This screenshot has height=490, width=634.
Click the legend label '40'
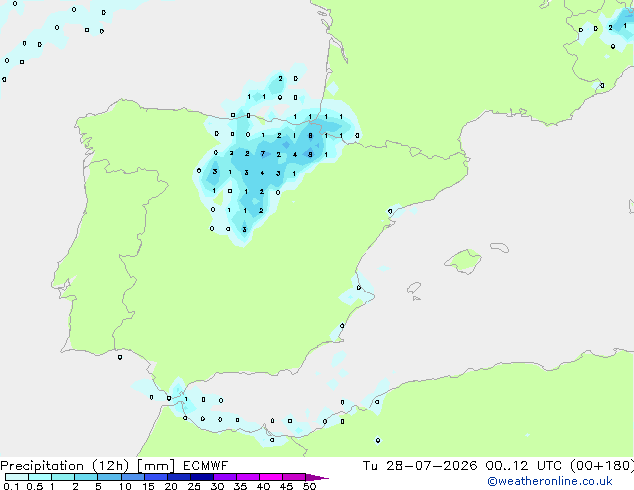[263, 486]
